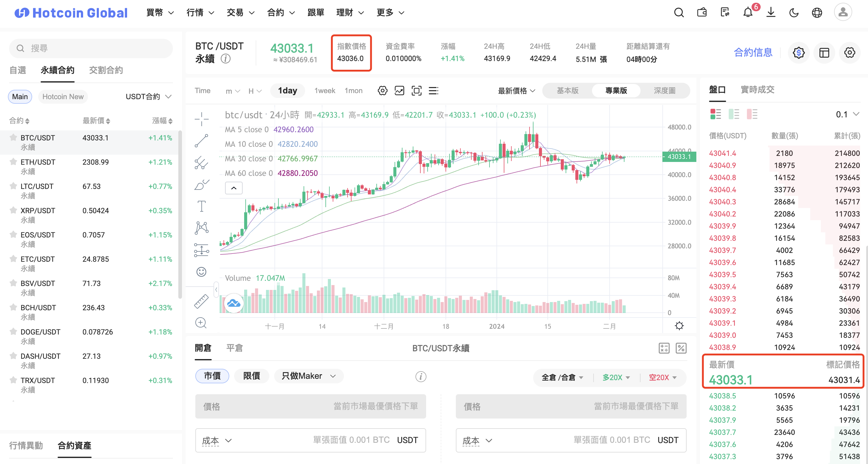The height and width of the screenshot is (464, 868).
Task: Open the calculator icon in order panel
Action: 664,348
